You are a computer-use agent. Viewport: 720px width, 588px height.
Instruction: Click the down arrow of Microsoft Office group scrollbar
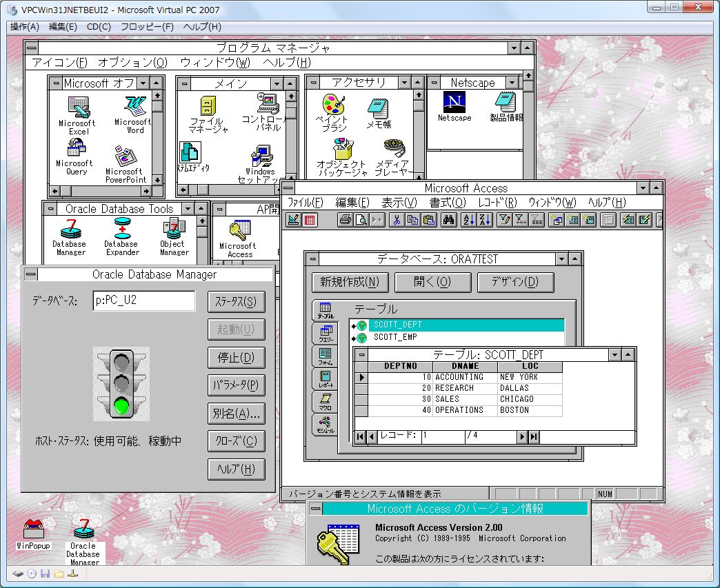point(157,180)
